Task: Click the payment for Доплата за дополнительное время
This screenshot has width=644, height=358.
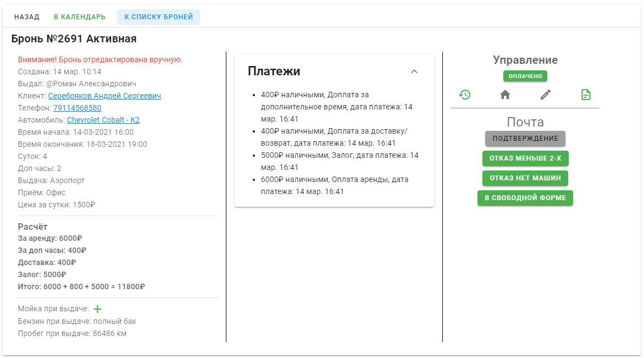Action: (337, 107)
